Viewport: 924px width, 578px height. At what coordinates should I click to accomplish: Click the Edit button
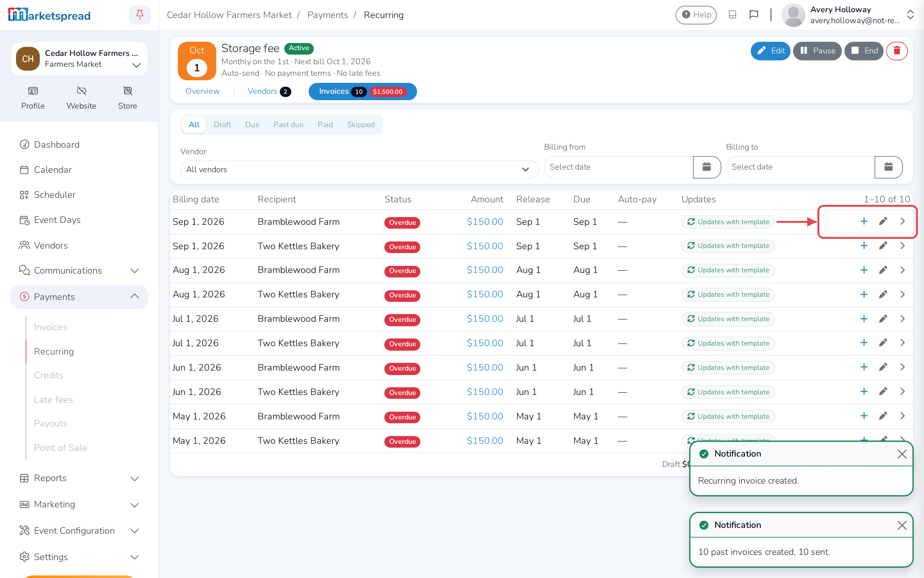(770, 51)
